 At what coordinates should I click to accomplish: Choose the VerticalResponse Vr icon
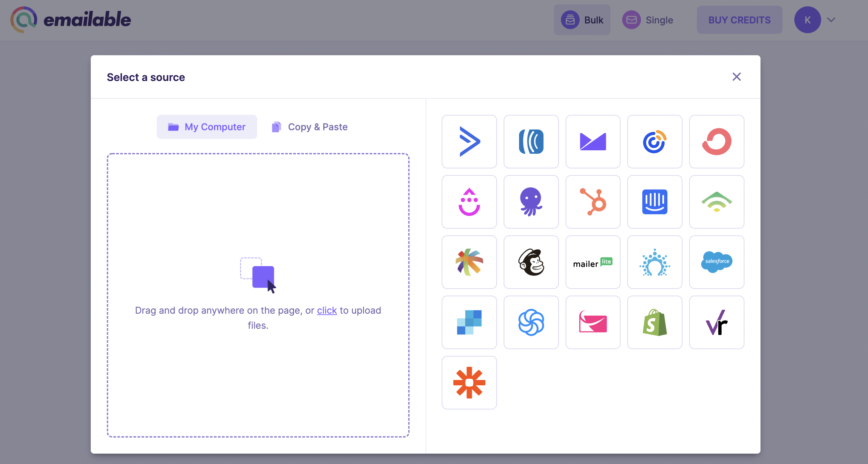(717, 322)
